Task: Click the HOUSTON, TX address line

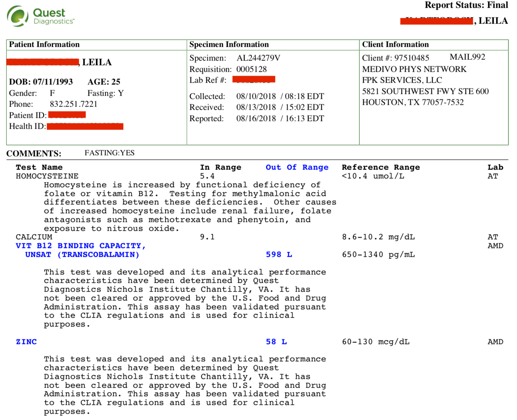Action: pyautogui.click(x=413, y=102)
